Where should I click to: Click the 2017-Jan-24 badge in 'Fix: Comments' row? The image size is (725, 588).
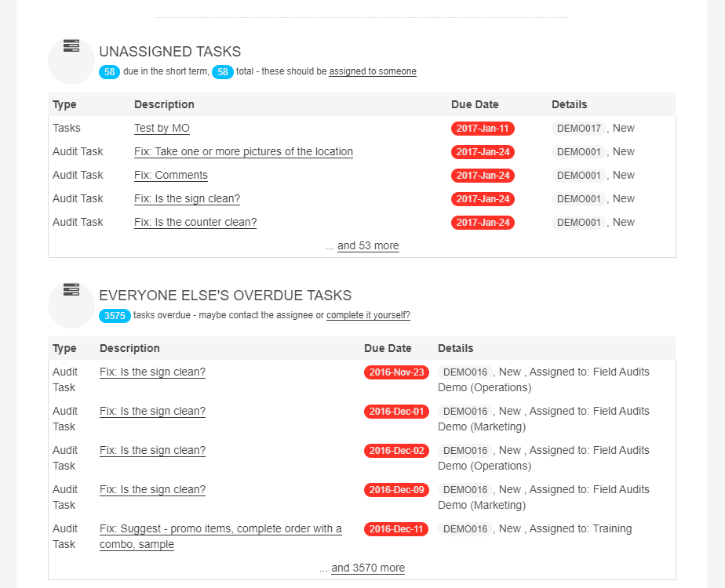(483, 176)
